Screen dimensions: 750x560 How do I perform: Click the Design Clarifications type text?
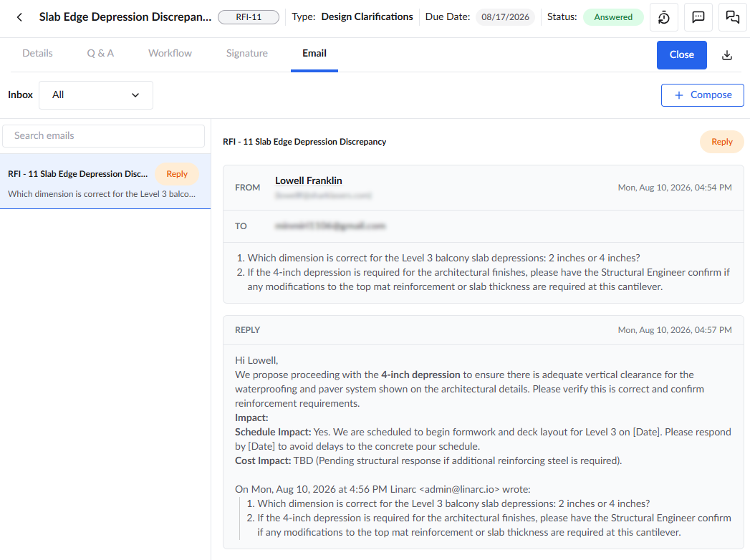click(x=367, y=17)
